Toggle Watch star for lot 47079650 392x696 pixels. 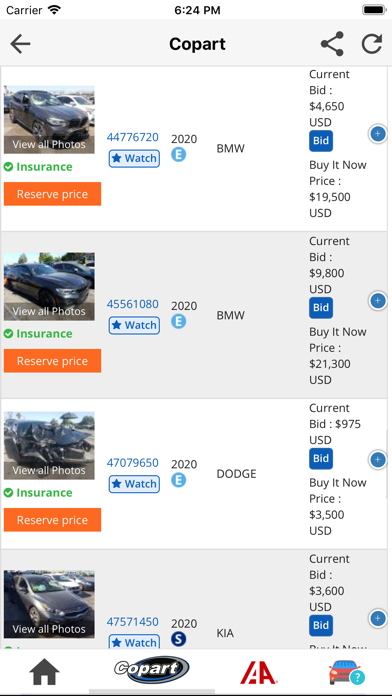pos(134,484)
